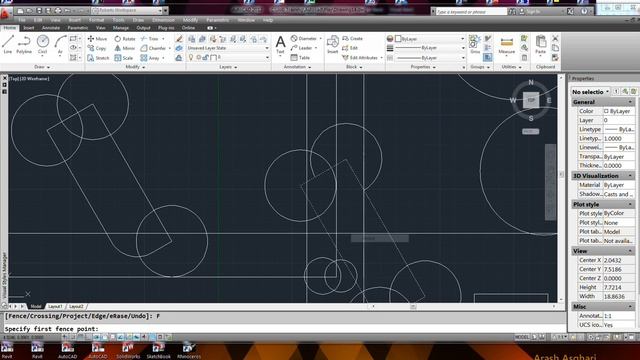Switch to the Output ribbon tab

pyautogui.click(x=143, y=28)
